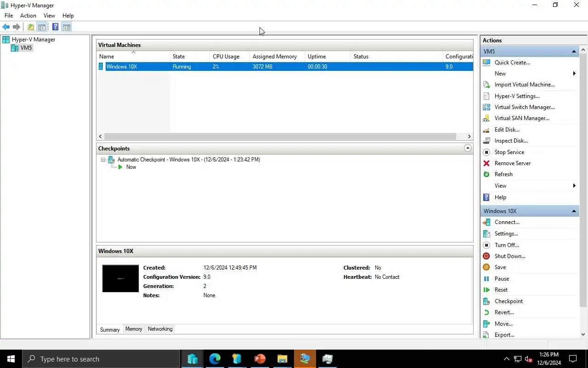Click Export action
588x368 pixels.
[x=504, y=335]
